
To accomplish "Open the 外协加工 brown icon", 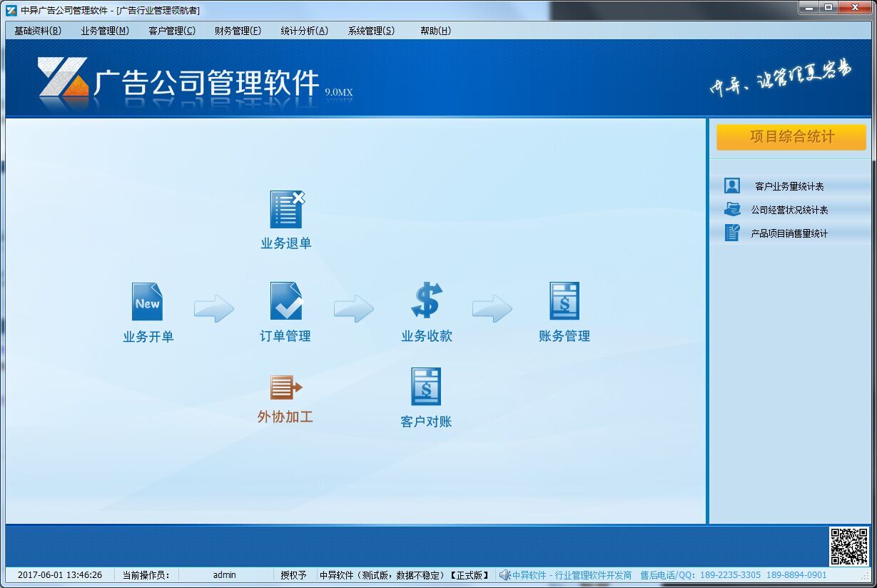I will (286, 387).
